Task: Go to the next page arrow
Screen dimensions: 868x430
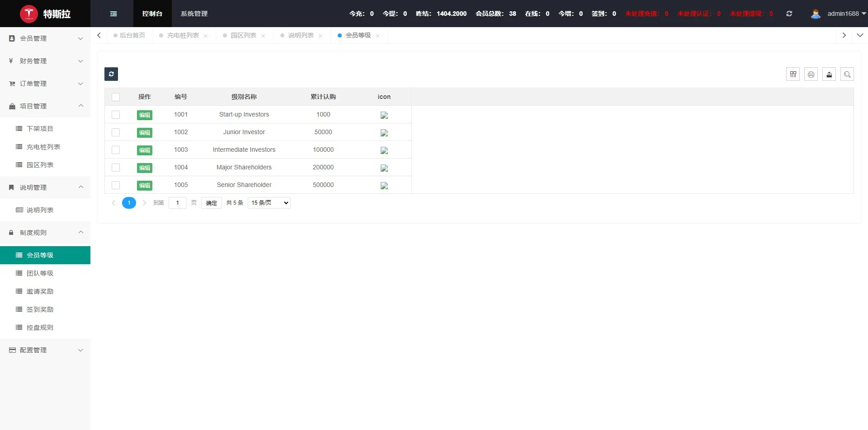Action: click(x=145, y=203)
